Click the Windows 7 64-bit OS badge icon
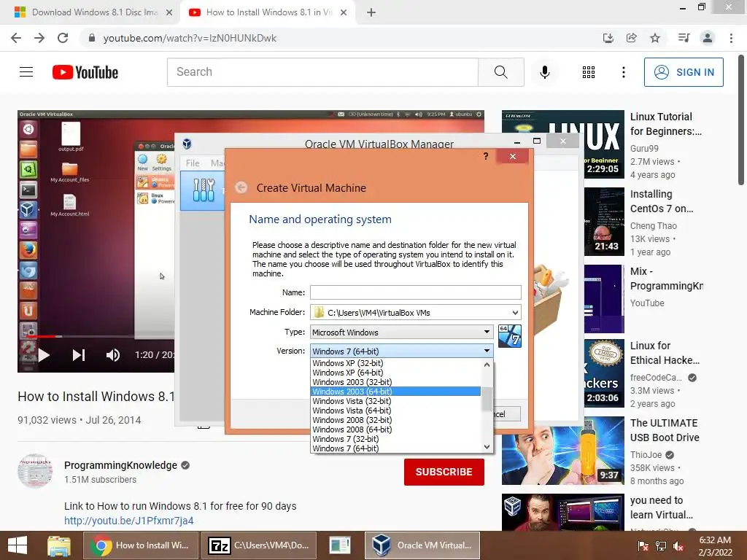The image size is (747, 560). click(x=509, y=336)
